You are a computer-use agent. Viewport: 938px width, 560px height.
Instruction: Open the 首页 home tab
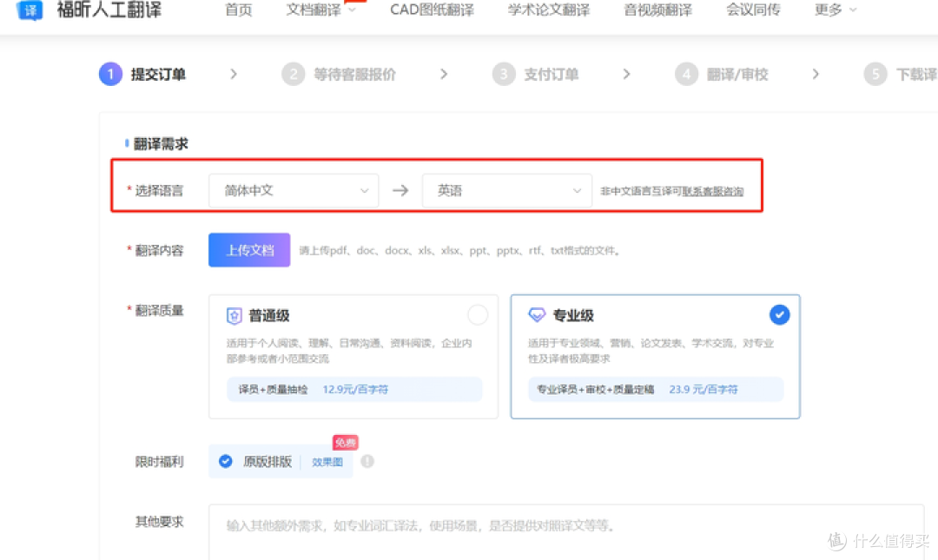tap(238, 10)
